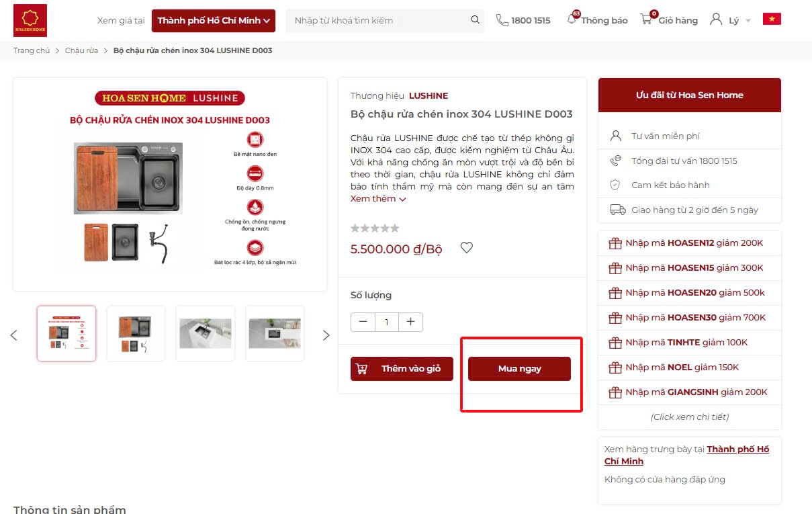Image resolution: width=812 pixels, height=514 pixels.
Task: Click Nhập mã HOASEN30 giảm 700K
Action: click(x=696, y=318)
